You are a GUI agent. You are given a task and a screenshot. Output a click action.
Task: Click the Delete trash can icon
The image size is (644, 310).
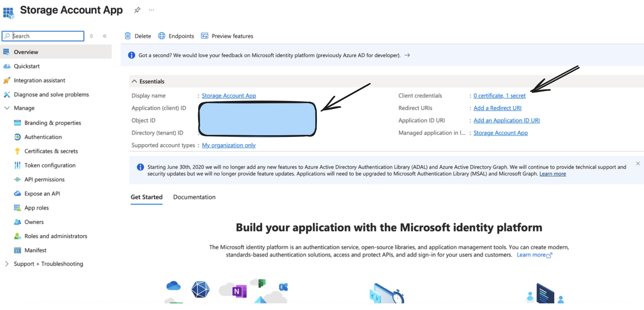tap(128, 36)
